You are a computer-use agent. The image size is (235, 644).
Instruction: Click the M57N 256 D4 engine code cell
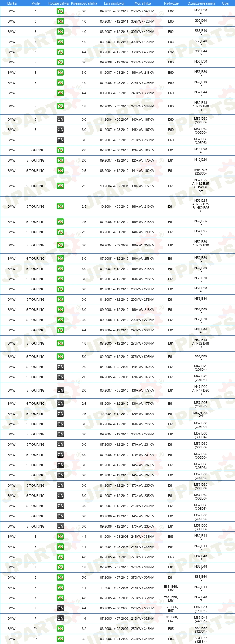[x=201, y=414]
